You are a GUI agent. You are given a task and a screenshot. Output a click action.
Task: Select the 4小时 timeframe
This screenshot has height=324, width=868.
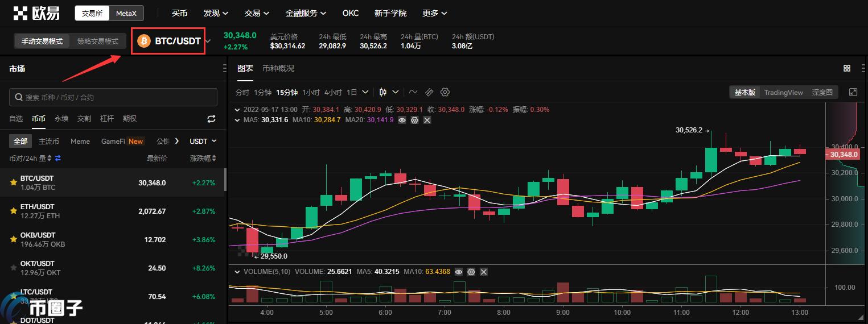333,92
